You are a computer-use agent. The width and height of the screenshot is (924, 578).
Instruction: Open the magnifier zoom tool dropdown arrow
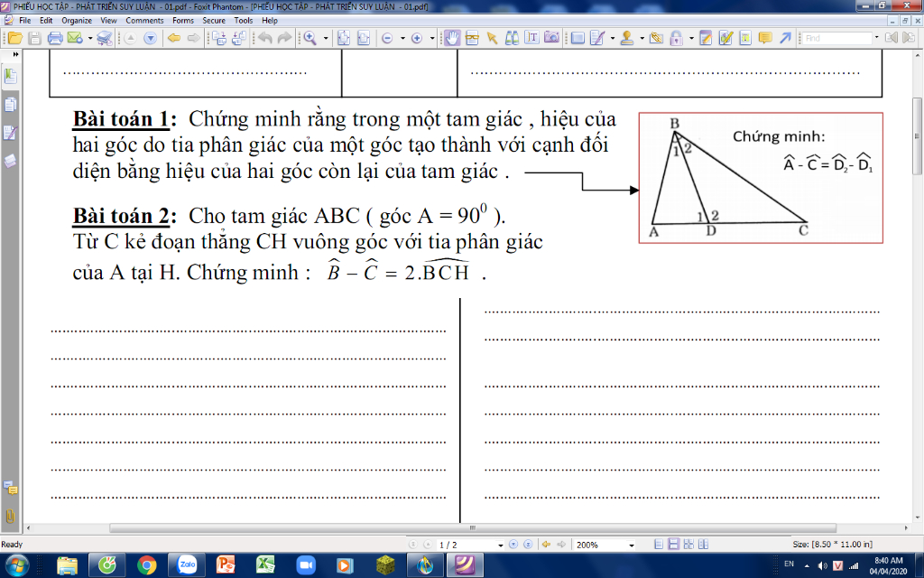(x=325, y=38)
